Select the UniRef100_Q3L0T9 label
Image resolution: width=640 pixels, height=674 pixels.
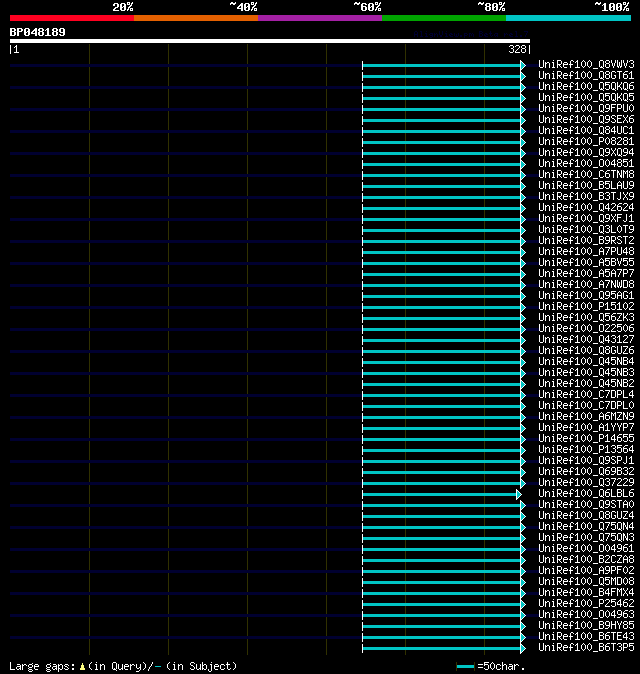coord(586,230)
